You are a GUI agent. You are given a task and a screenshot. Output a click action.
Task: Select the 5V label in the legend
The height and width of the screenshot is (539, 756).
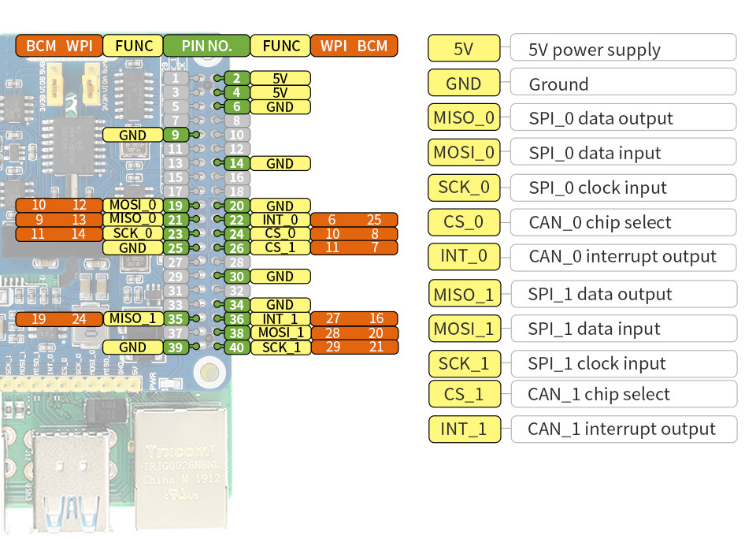(464, 49)
